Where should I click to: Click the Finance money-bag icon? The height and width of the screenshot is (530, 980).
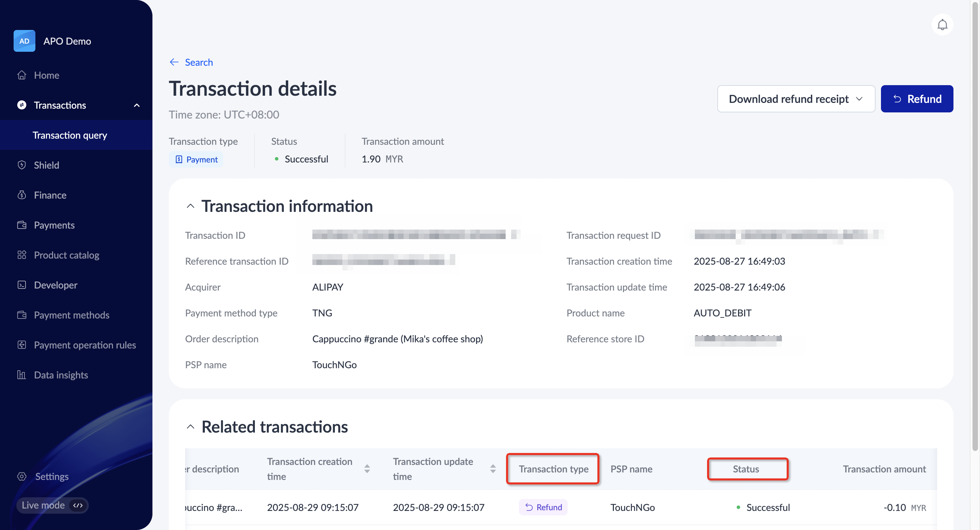[x=22, y=195]
